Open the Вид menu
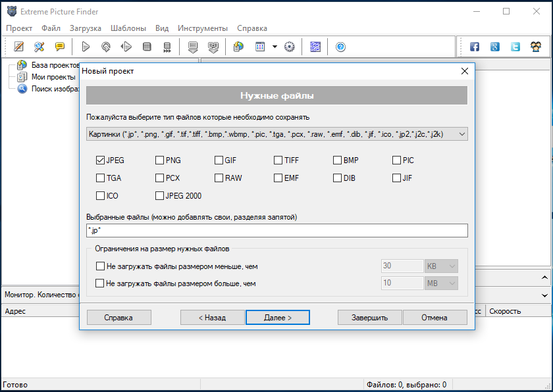The height and width of the screenshot is (392, 553). coord(162,28)
